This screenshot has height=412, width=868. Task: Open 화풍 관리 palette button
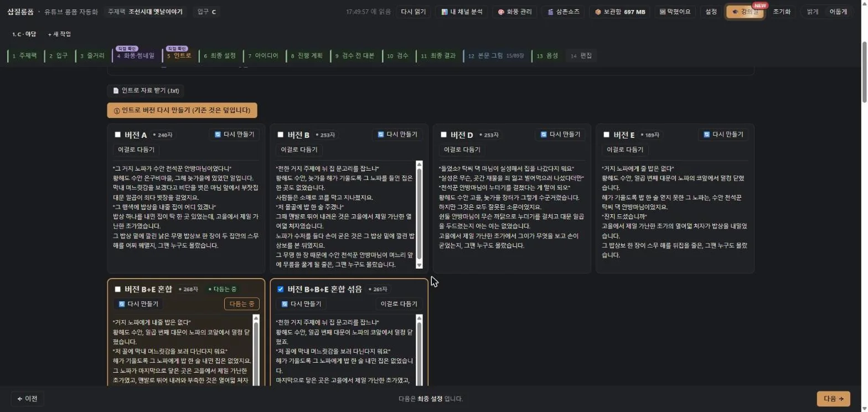pyautogui.click(x=515, y=12)
